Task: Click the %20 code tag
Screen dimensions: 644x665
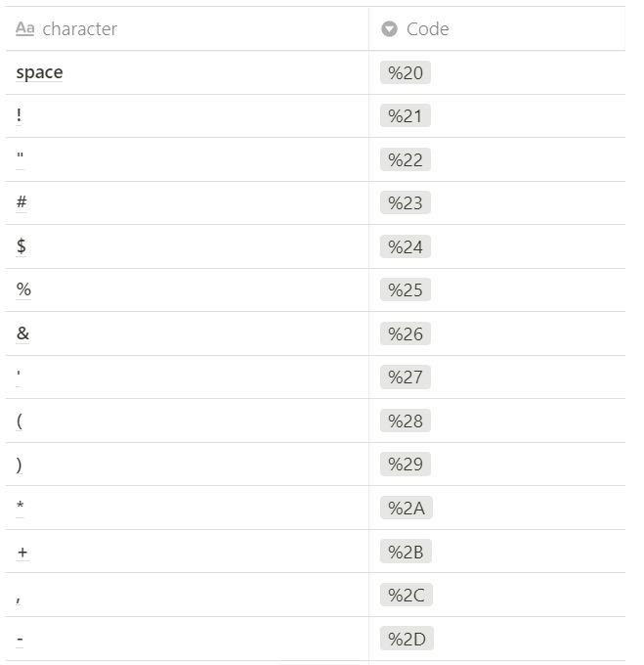Action: tap(405, 73)
